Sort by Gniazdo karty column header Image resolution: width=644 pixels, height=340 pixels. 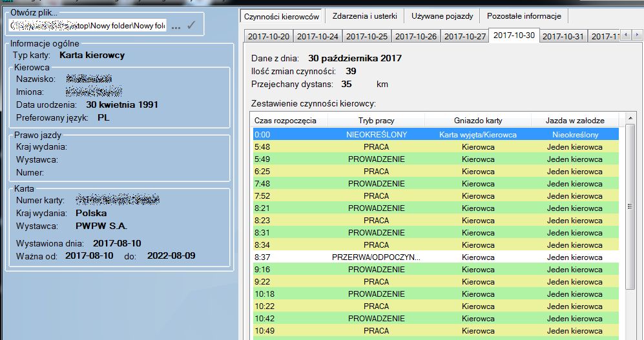[x=478, y=121]
